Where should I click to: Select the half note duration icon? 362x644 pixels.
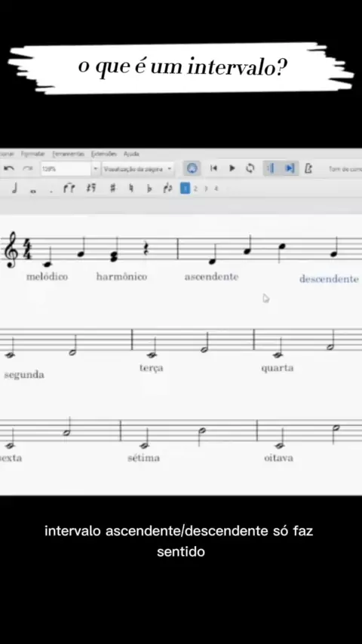tap(14, 189)
